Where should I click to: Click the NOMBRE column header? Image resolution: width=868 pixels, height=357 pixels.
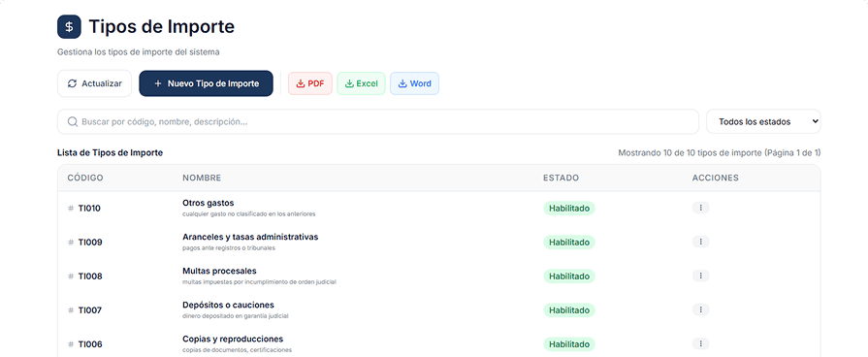(x=202, y=178)
